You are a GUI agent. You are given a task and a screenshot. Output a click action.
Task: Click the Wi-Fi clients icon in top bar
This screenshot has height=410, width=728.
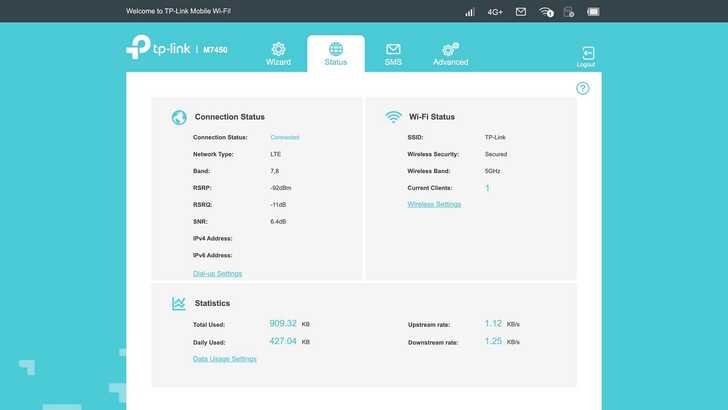(546, 12)
